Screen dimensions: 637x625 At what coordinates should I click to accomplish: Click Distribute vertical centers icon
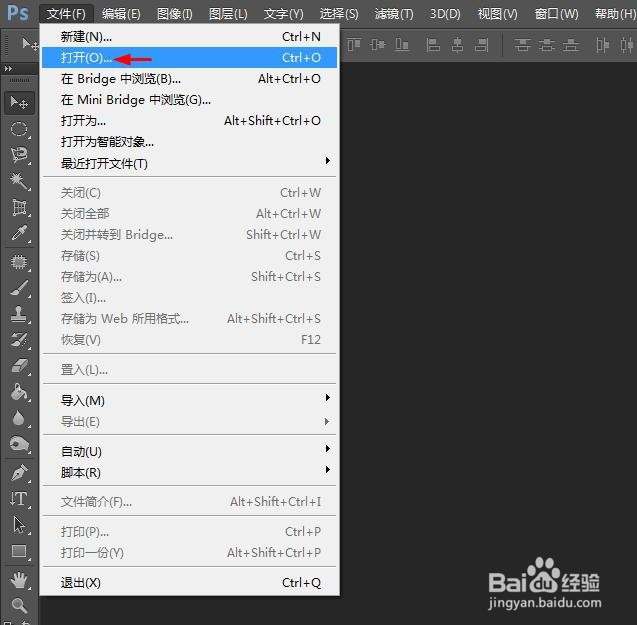point(546,44)
